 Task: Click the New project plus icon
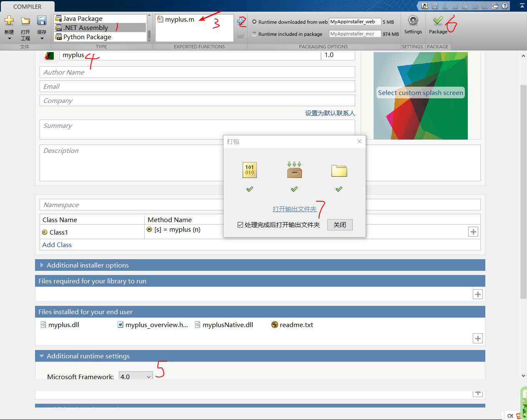click(9, 21)
